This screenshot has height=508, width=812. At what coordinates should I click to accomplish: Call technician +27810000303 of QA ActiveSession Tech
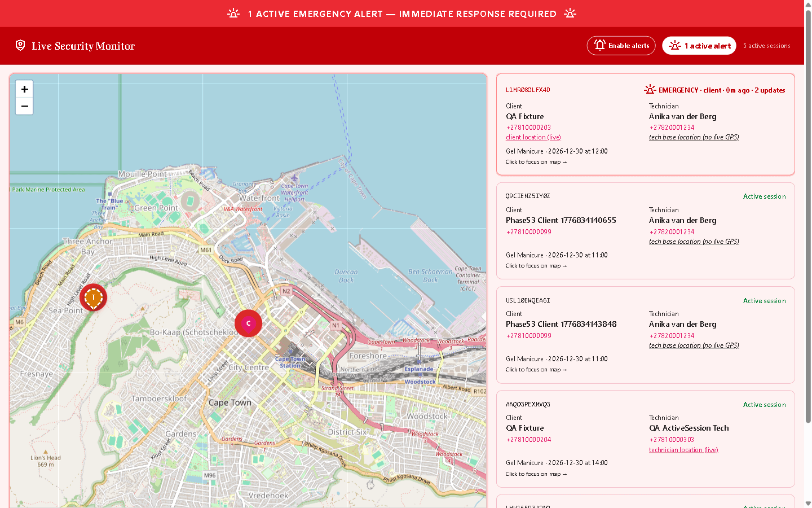point(672,440)
